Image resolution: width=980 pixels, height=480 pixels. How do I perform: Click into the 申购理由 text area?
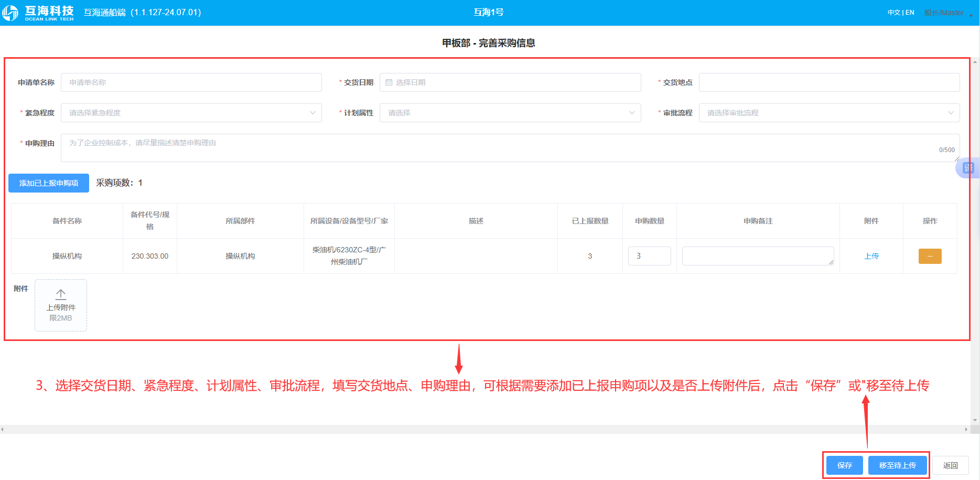click(510, 147)
